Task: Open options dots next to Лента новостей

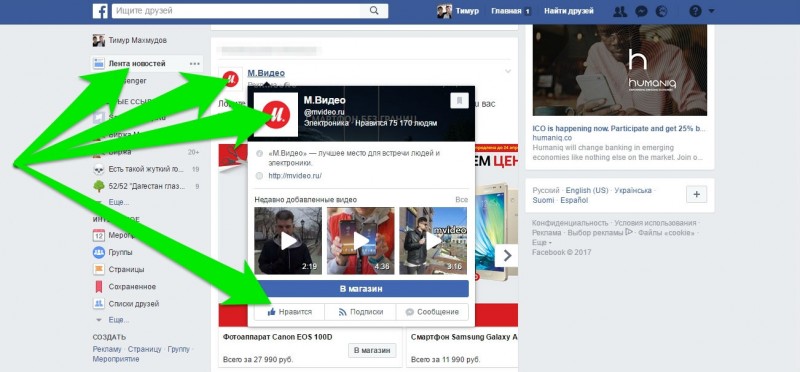Action: (194, 64)
